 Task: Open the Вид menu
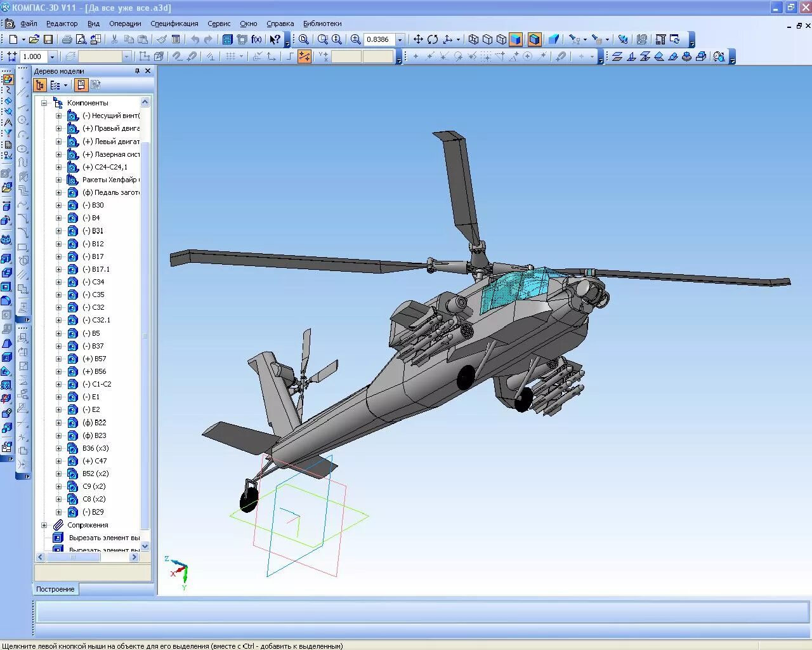[x=93, y=23]
